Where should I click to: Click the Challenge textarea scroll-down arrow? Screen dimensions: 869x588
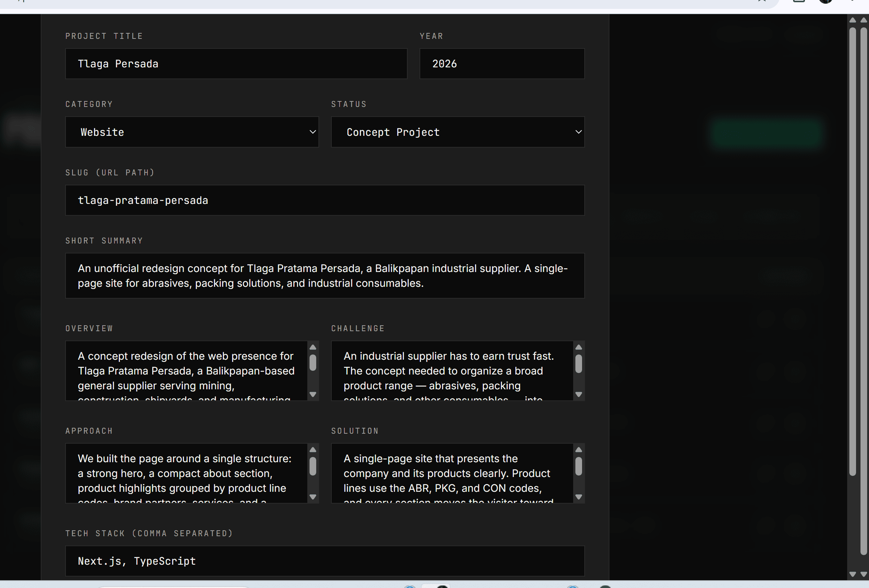click(579, 394)
